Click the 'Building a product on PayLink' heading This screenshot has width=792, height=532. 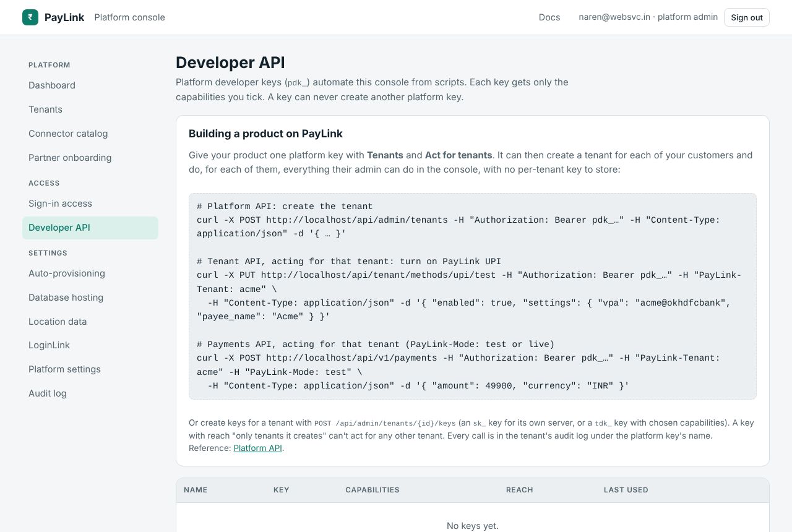click(x=265, y=134)
